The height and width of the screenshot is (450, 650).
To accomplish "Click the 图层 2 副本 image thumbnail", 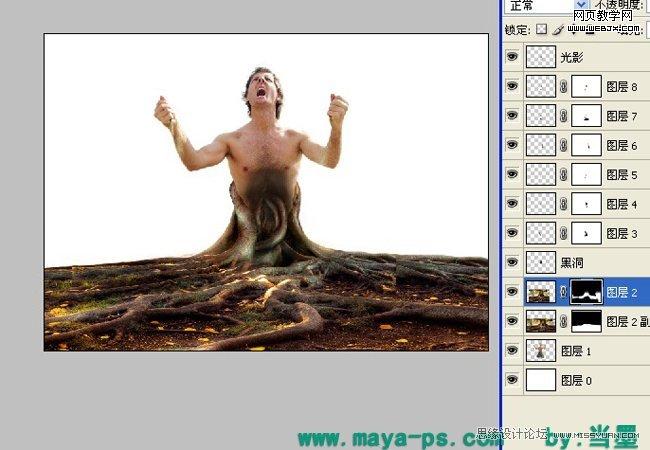I will click(541, 321).
